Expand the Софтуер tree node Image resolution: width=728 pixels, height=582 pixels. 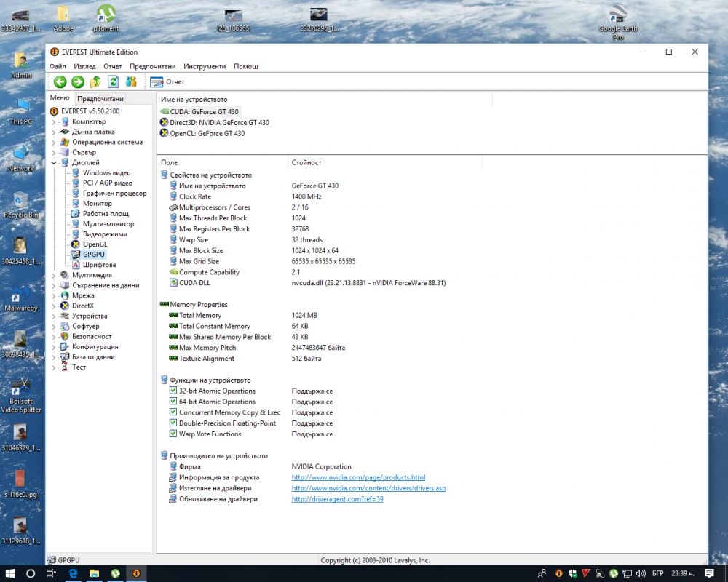point(53,326)
